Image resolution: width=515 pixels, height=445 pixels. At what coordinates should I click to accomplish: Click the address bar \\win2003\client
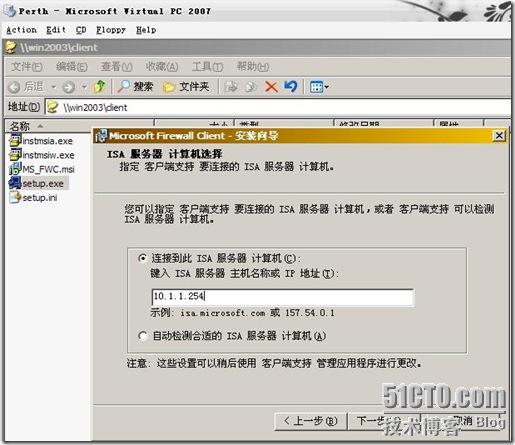click(278, 107)
